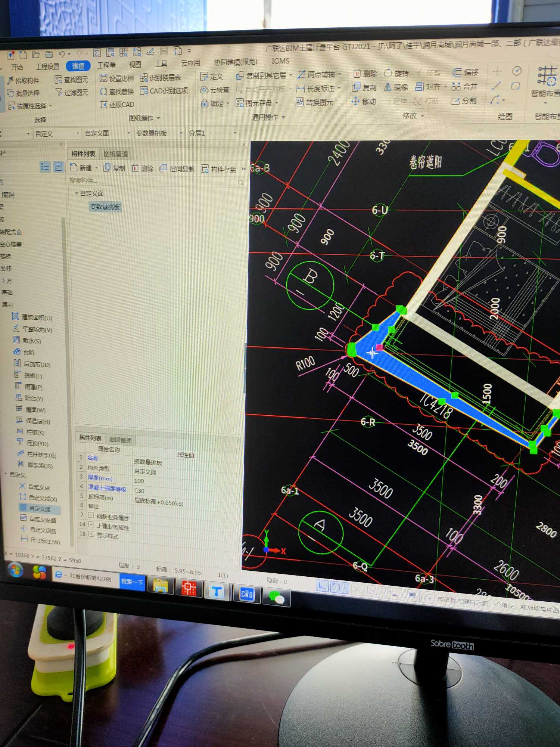Click 还原CAD restore tool
The width and height of the screenshot is (560, 747).
point(117,105)
